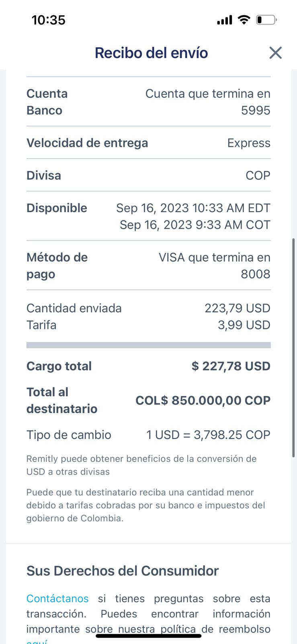297x644 pixels.
Task: Tap the cellular signal strength icon
Action: [225, 20]
